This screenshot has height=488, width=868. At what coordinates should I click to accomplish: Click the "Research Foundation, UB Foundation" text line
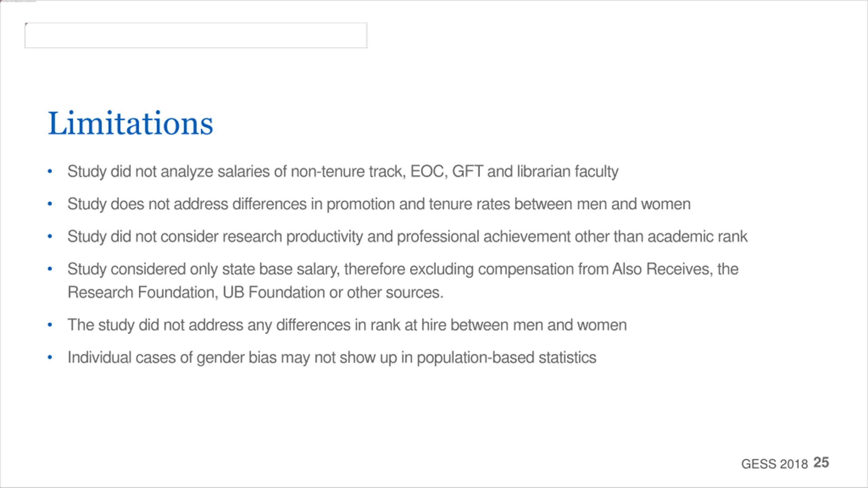click(x=255, y=292)
